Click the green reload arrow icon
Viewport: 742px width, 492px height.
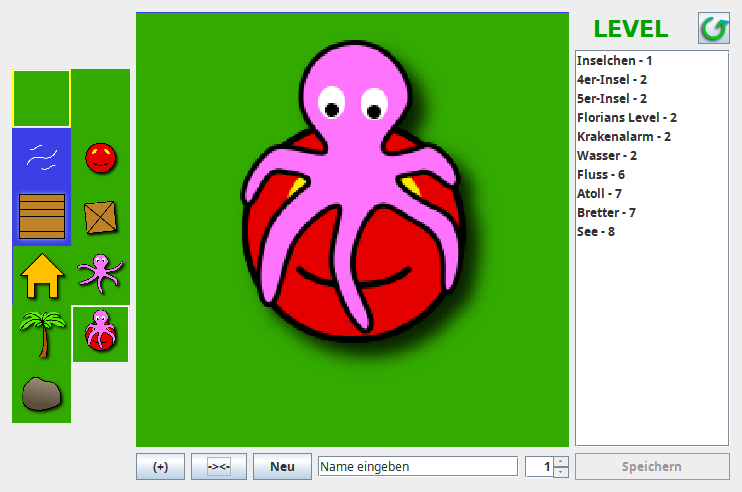point(714,28)
